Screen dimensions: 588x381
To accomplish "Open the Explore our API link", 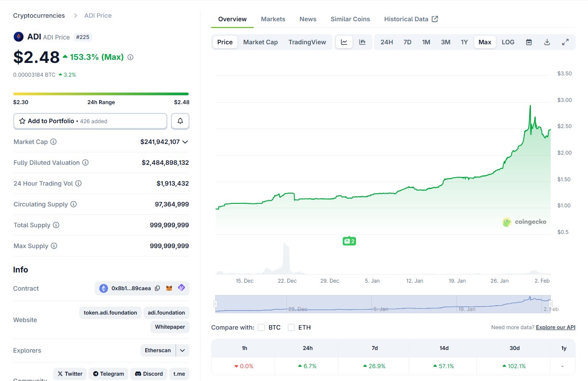I will [x=555, y=327].
